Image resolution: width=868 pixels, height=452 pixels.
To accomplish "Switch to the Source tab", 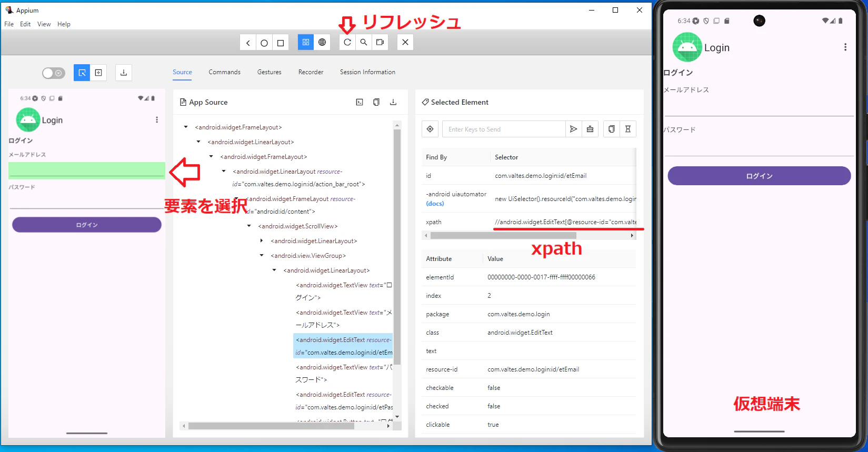I will pyautogui.click(x=182, y=72).
